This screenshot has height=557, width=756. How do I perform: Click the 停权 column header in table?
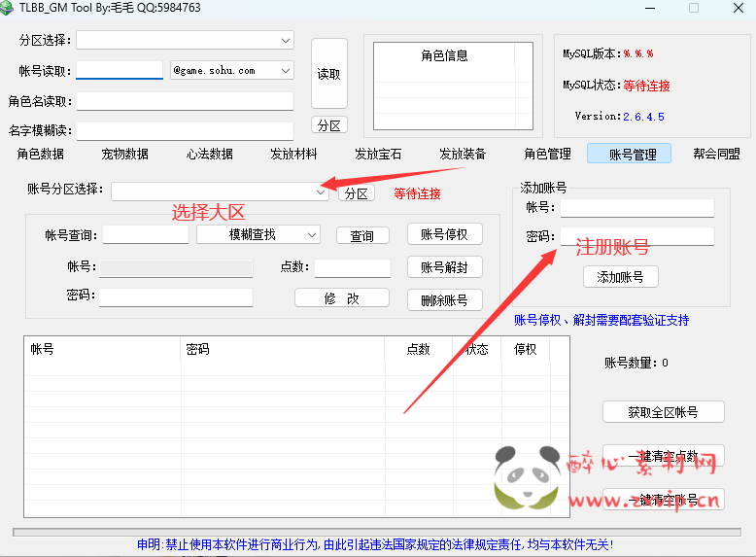coord(526,349)
